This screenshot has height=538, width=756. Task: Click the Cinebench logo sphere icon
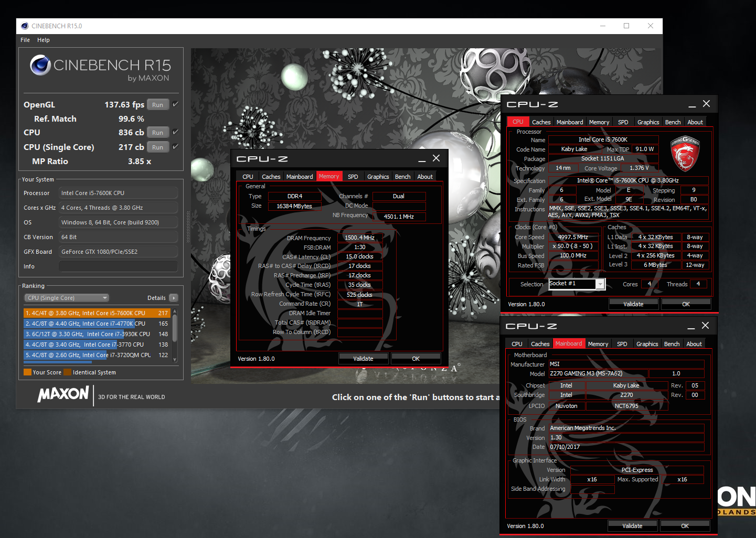(x=40, y=65)
